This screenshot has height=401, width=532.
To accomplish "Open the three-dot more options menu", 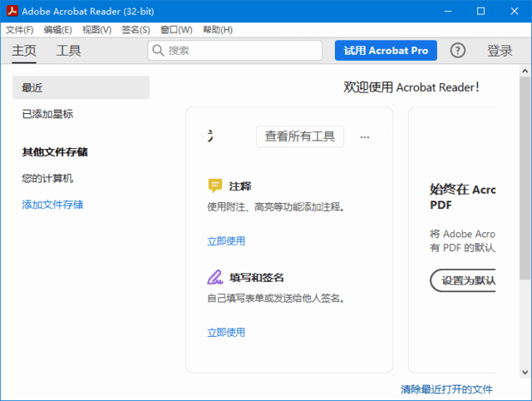I will click(365, 137).
